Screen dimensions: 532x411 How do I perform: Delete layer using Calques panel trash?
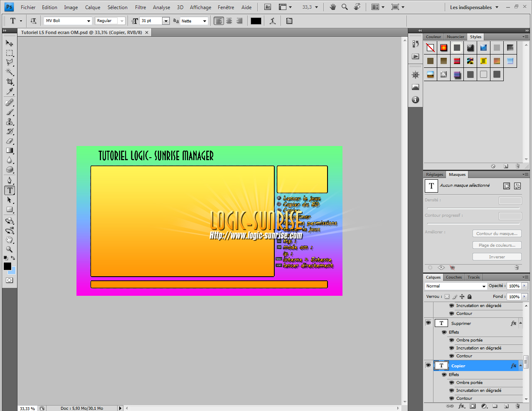tap(517, 406)
